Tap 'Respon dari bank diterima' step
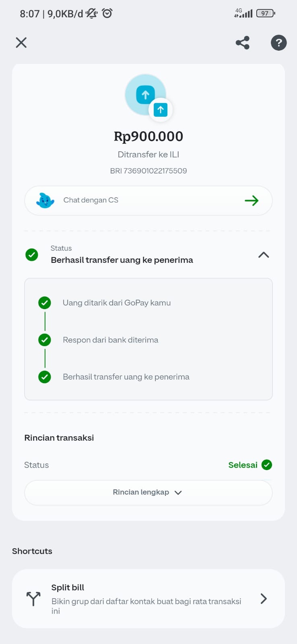 point(111,340)
